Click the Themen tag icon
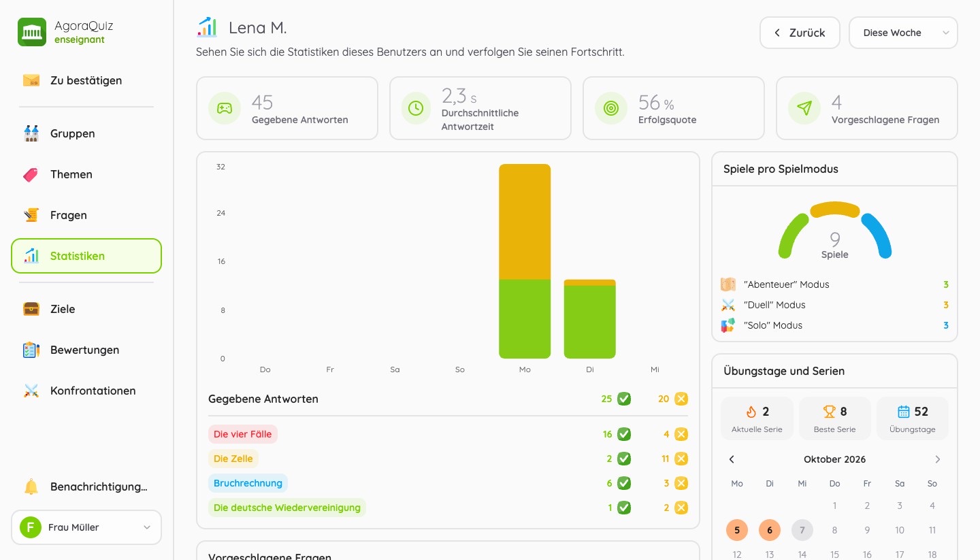Image resolution: width=980 pixels, height=560 pixels. [x=31, y=174]
